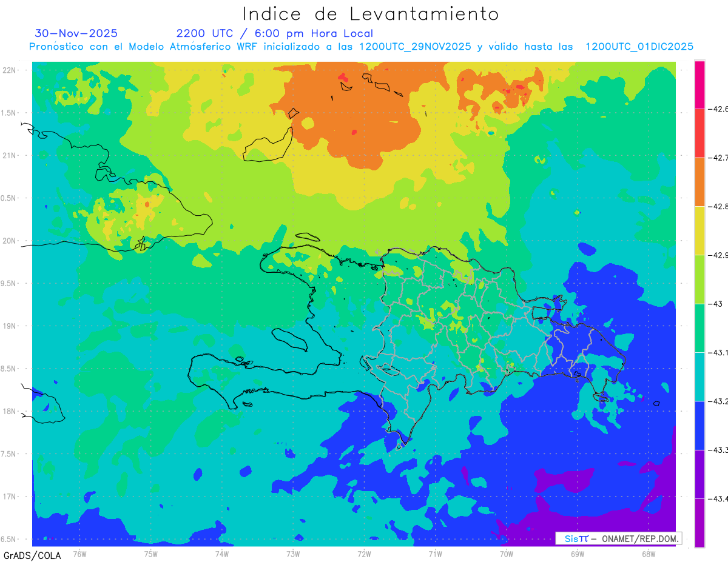Pick the blue legend swatch between -43.2 and -43.3

click(699, 426)
